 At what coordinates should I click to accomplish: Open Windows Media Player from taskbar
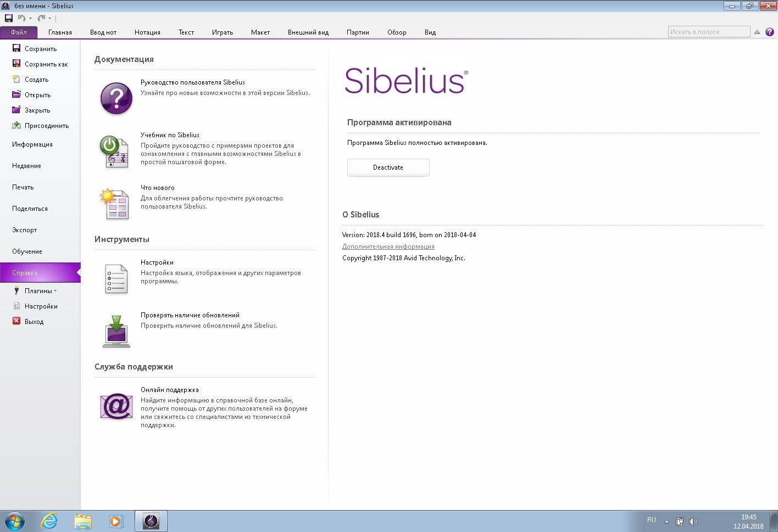pyautogui.click(x=116, y=521)
